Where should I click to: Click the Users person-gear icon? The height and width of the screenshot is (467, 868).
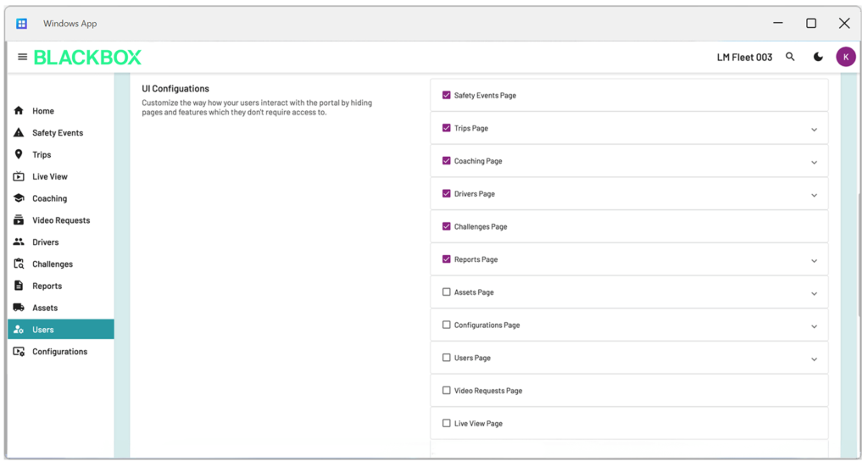pyautogui.click(x=19, y=329)
